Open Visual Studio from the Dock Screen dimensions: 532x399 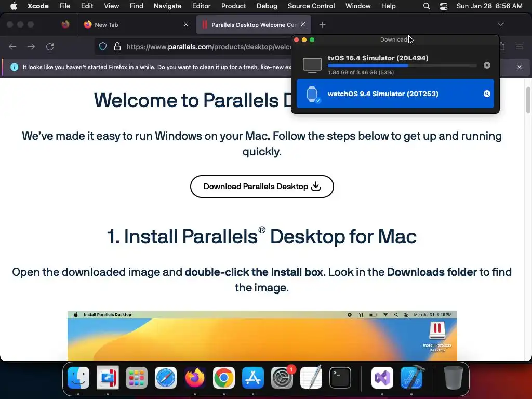(x=382, y=378)
